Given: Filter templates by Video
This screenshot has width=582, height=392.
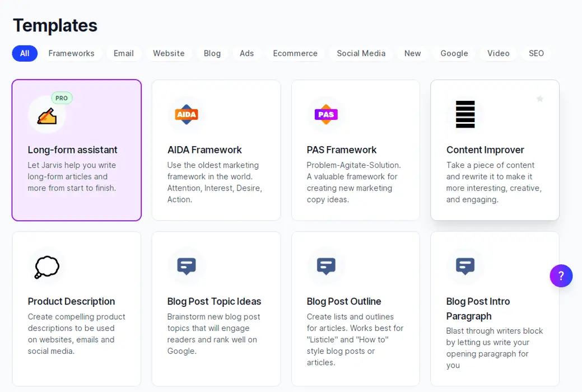Looking at the screenshot, I should (x=498, y=53).
